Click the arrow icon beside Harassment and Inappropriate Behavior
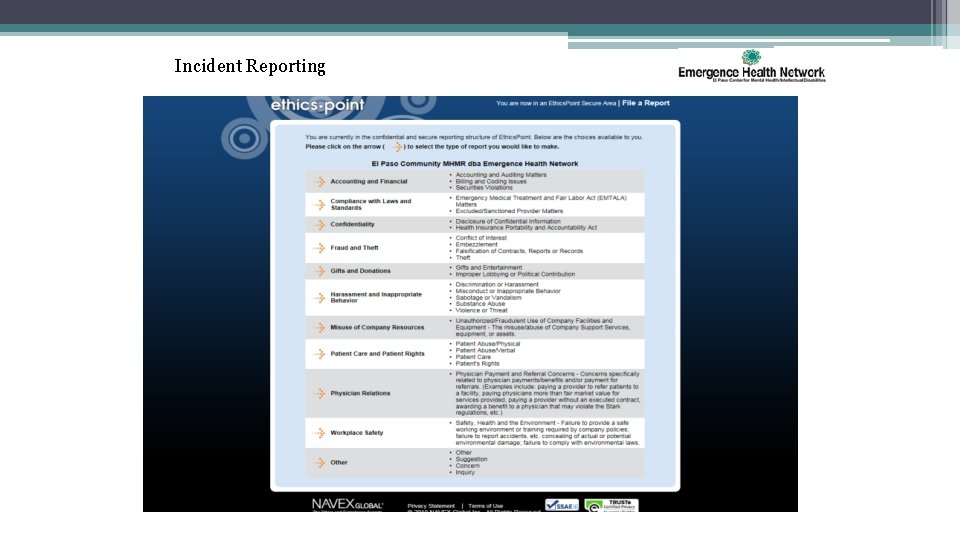This screenshot has width=960, height=540. pos(320,298)
